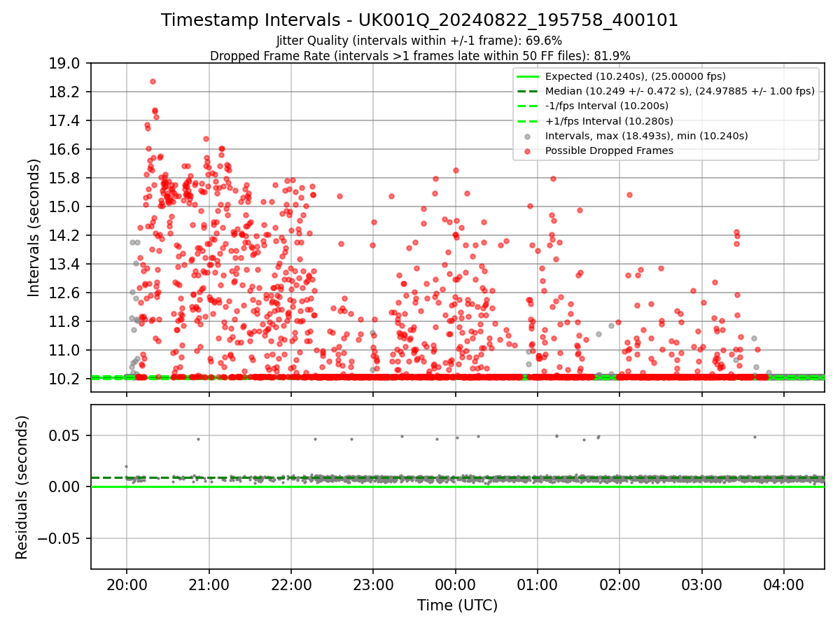The height and width of the screenshot is (630, 840).
Task: Click the Possible Dropped Frames legend entry
Action: 609,150
